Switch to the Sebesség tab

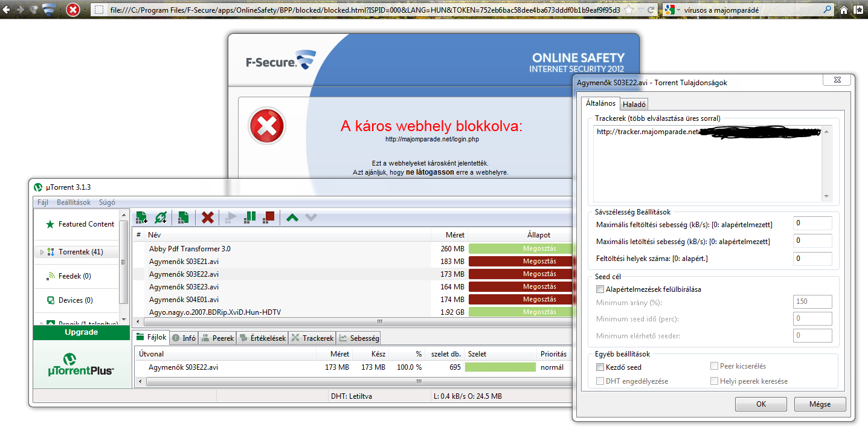click(x=359, y=338)
